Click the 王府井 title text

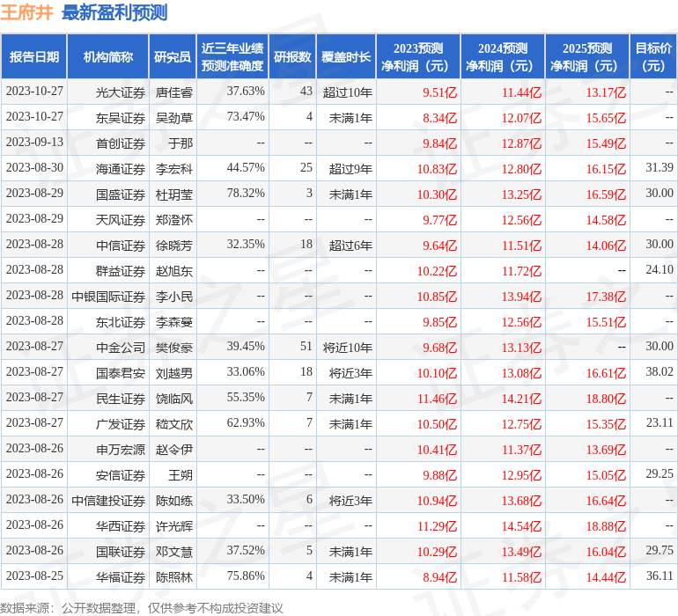tap(26, 12)
